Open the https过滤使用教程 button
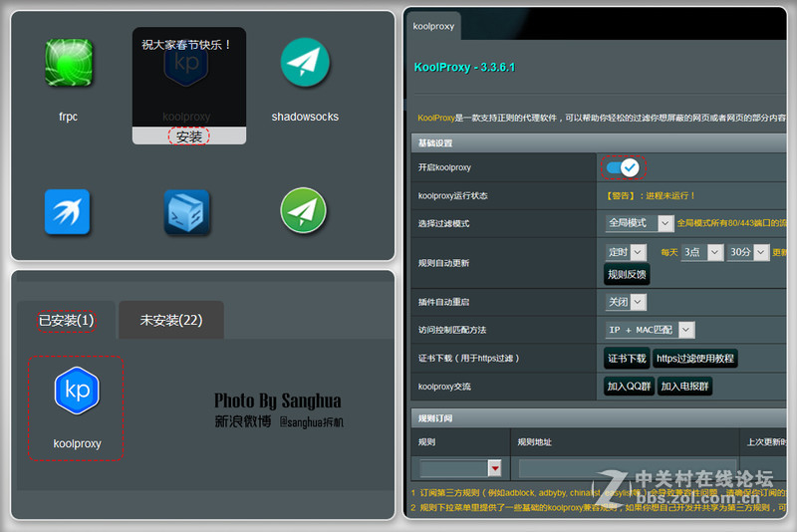This screenshot has width=797, height=532. pos(694,359)
